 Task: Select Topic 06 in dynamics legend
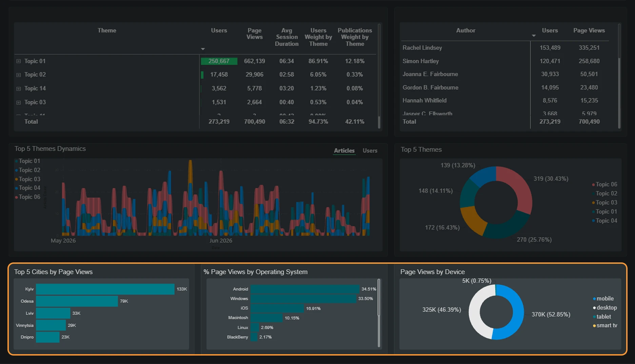coord(27,197)
